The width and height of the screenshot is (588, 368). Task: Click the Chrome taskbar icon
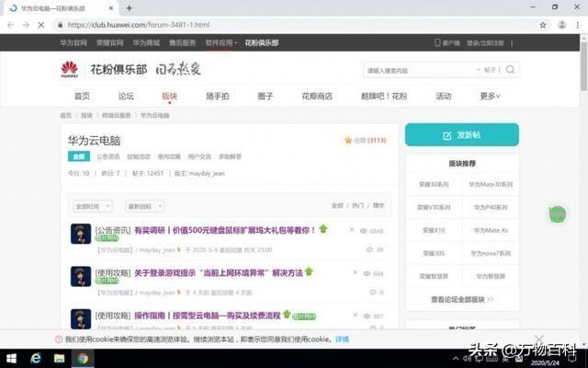[x=83, y=359]
